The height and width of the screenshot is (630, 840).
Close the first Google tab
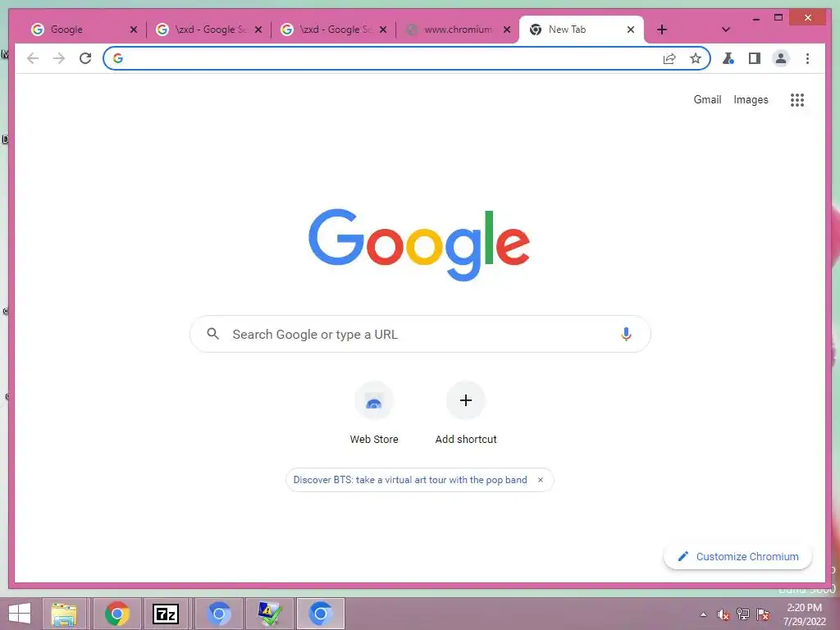point(134,30)
